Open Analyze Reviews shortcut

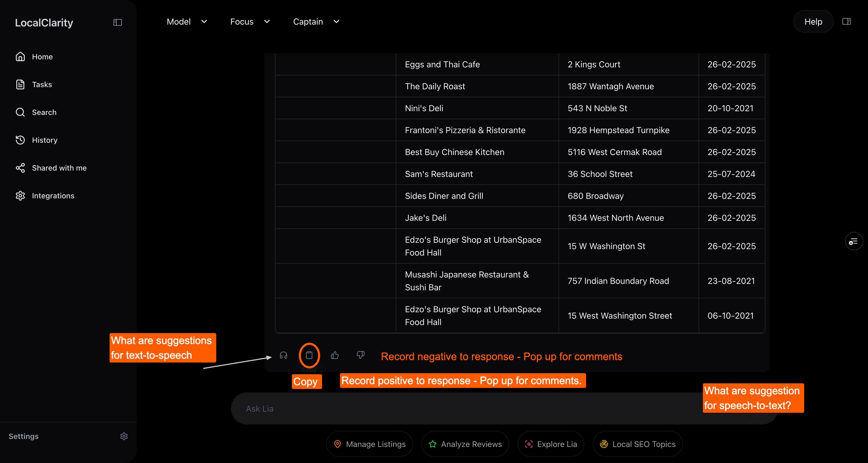click(465, 444)
